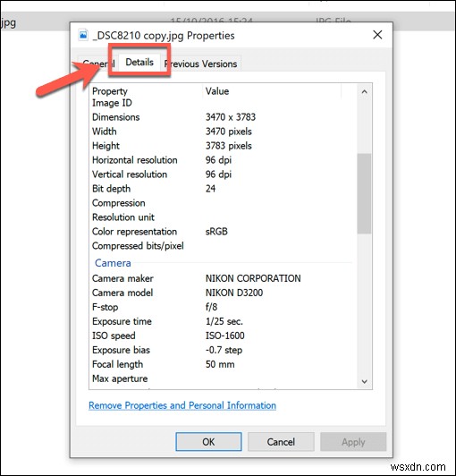Click the Exposure time label
Viewport: 456px width, 476px height.
pos(122,321)
